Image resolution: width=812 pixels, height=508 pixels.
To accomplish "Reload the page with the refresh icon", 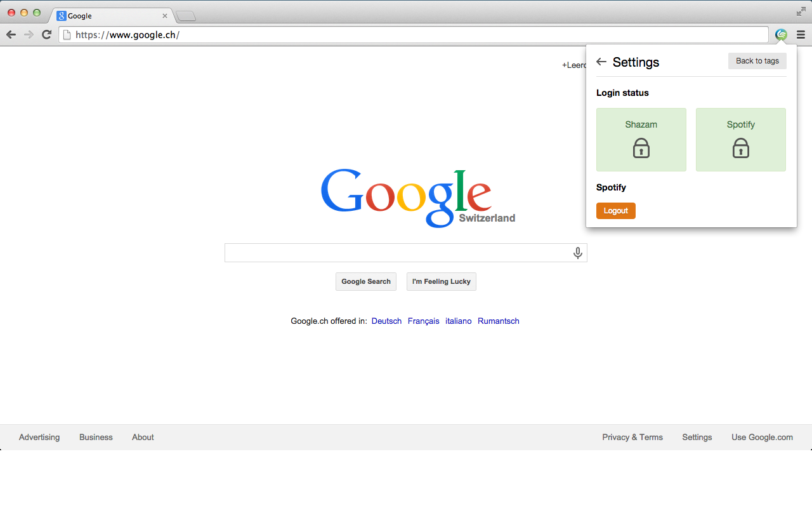I will pos(46,34).
